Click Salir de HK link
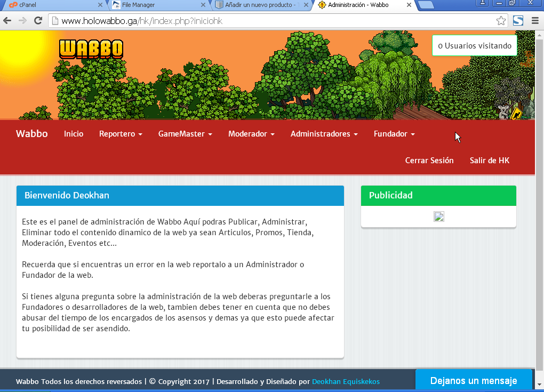 [x=490, y=161]
